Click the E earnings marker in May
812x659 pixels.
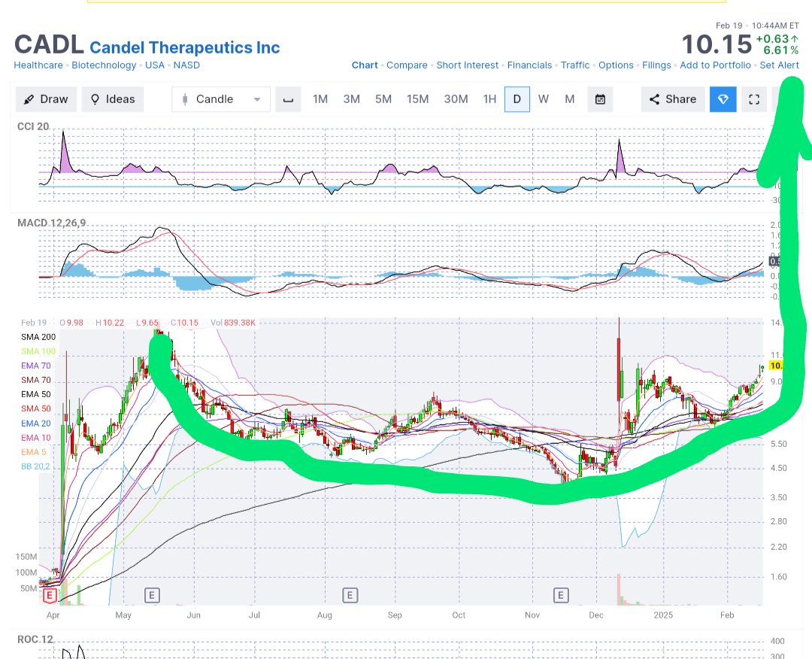152,595
